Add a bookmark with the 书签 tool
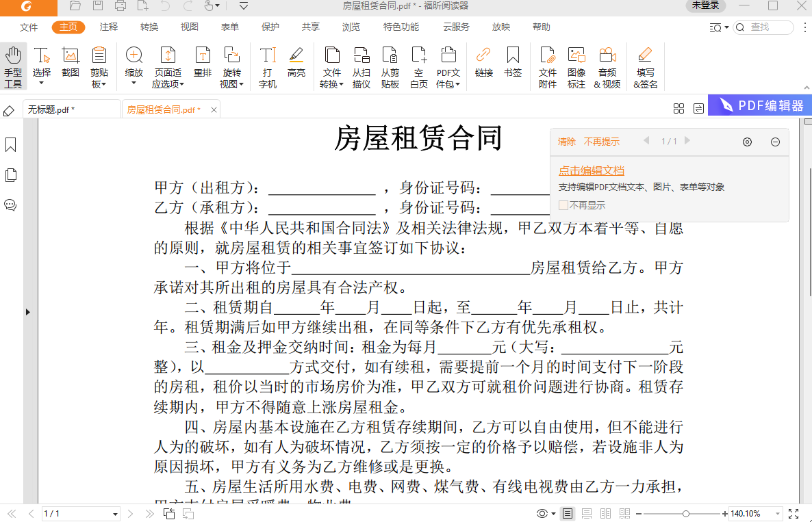 (x=514, y=65)
